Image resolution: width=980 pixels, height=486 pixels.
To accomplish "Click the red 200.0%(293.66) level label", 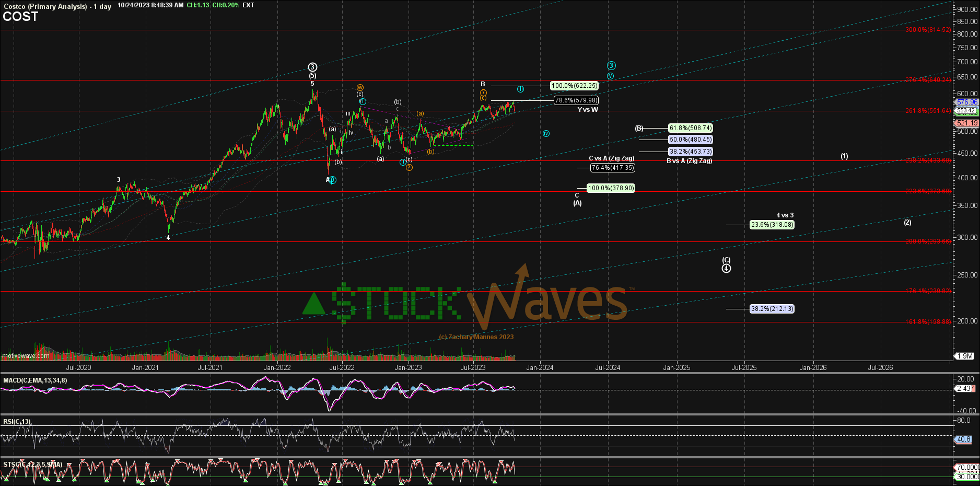I will point(928,241).
